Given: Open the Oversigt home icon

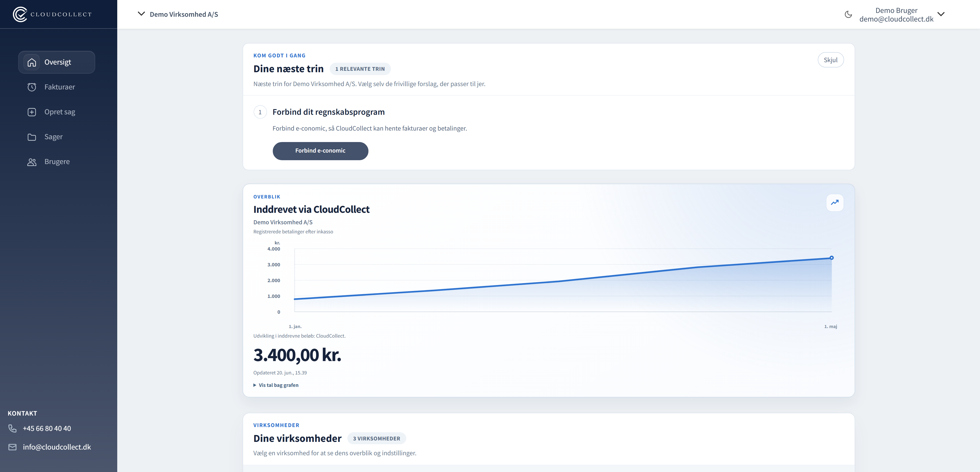Looking at the screenshot, I should coord(32,62).
